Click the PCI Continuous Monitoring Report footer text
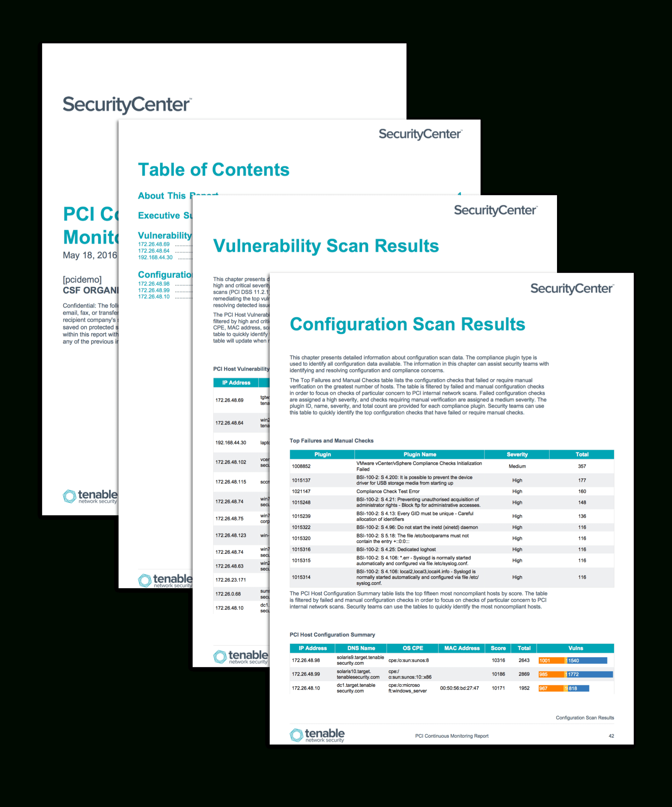Screen dimensions: 672x807 [x=451, y=736]
